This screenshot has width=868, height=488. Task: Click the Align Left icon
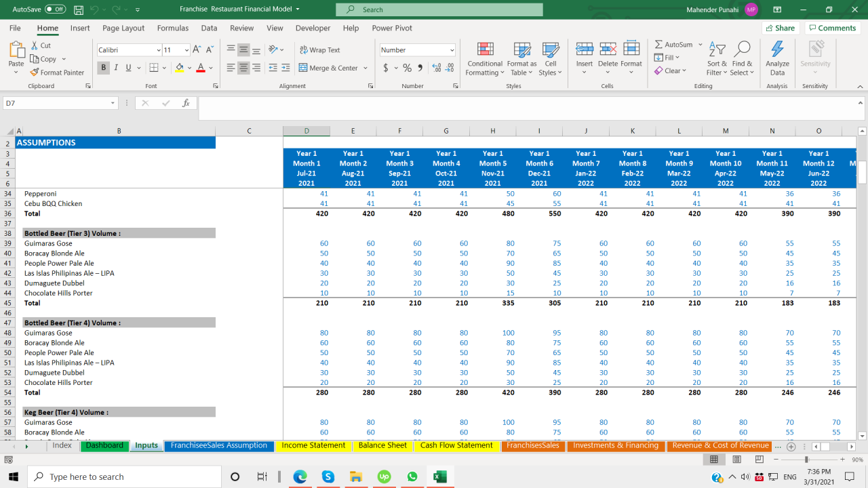tap(231, 68)
